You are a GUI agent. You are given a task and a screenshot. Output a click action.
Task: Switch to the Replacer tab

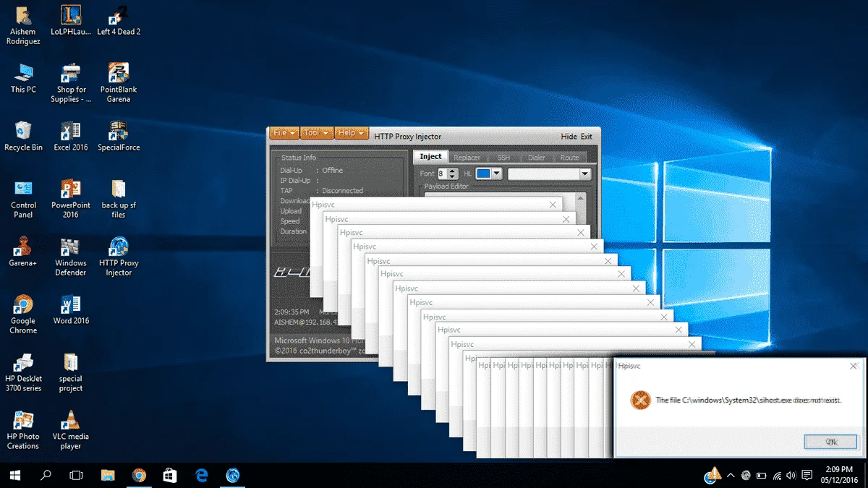click(x=467, y=158)
